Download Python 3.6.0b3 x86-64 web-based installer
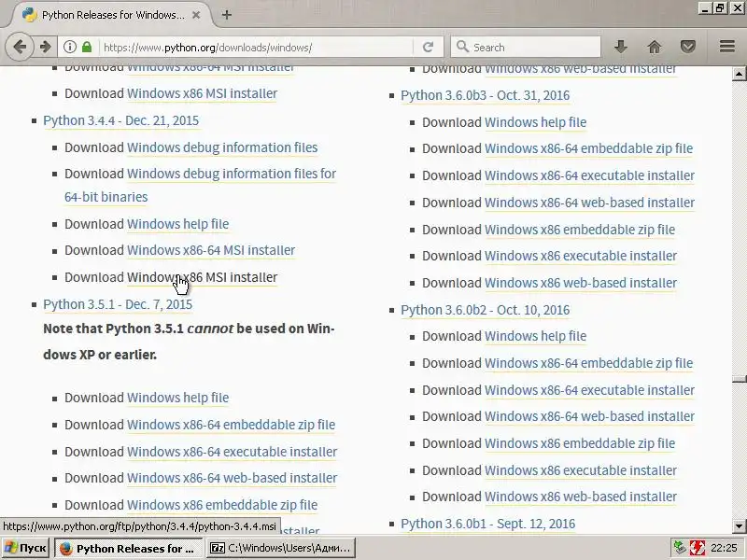The image size is (747, 560). click(x=590, y=203)
